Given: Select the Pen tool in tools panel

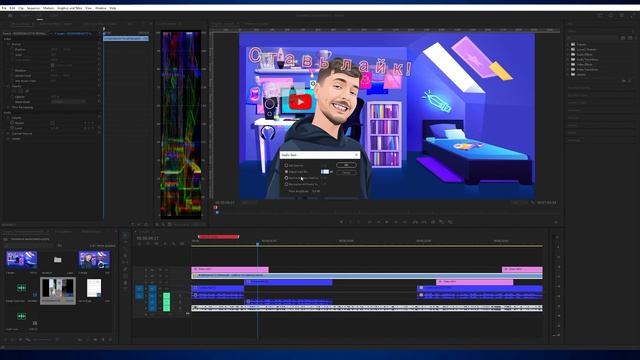Looking at the screenshot, I should click(125, 269).
